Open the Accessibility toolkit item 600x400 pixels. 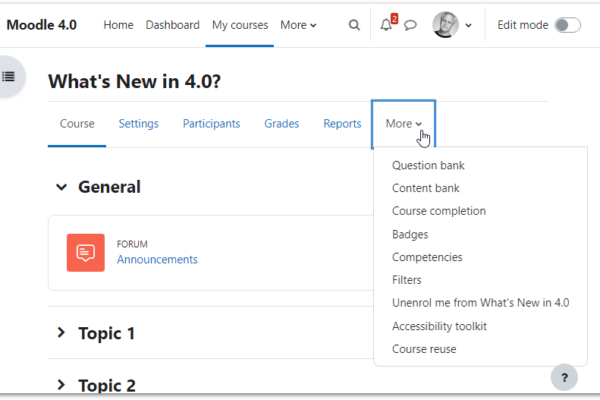coord(439,326)
